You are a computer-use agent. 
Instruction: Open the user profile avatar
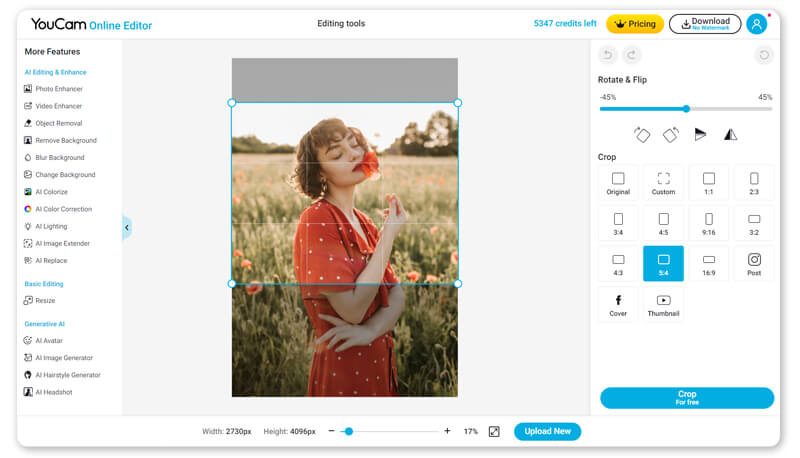(x=757, y=24)
